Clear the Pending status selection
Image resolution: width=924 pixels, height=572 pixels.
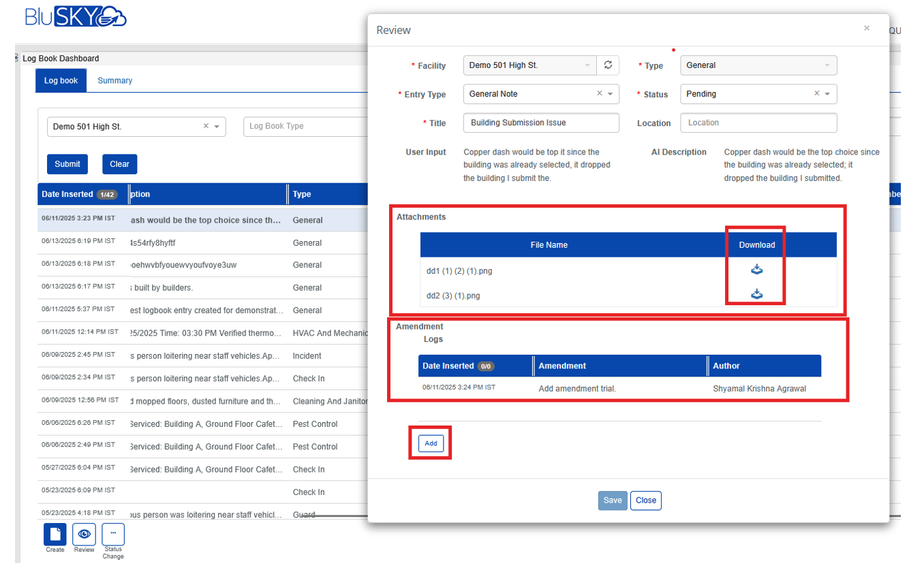[817, 94]
